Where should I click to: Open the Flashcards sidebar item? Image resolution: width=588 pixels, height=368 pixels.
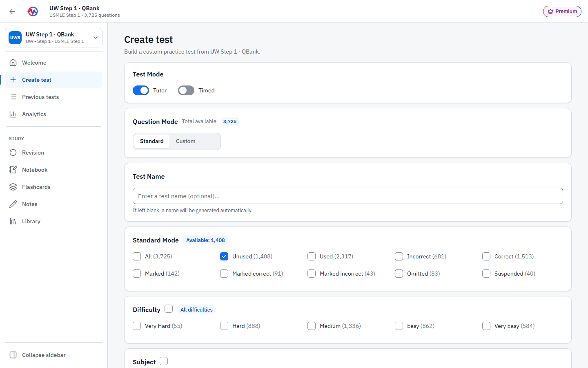[x=53, y=187]
